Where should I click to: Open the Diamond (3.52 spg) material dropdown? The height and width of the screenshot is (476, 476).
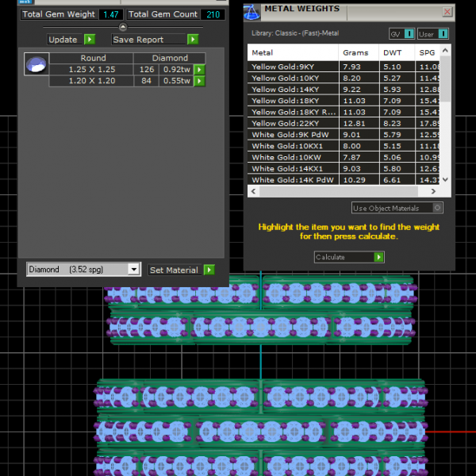134,270
